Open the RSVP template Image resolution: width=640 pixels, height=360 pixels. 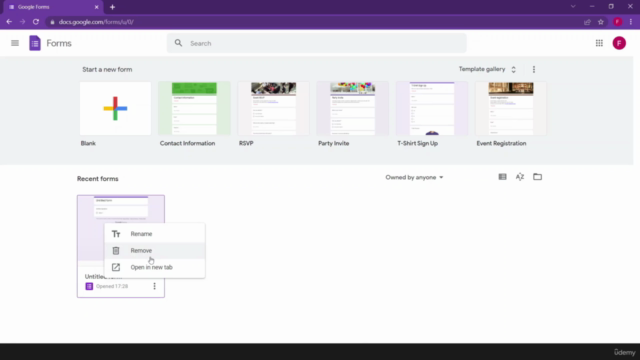tap(273, 109)
